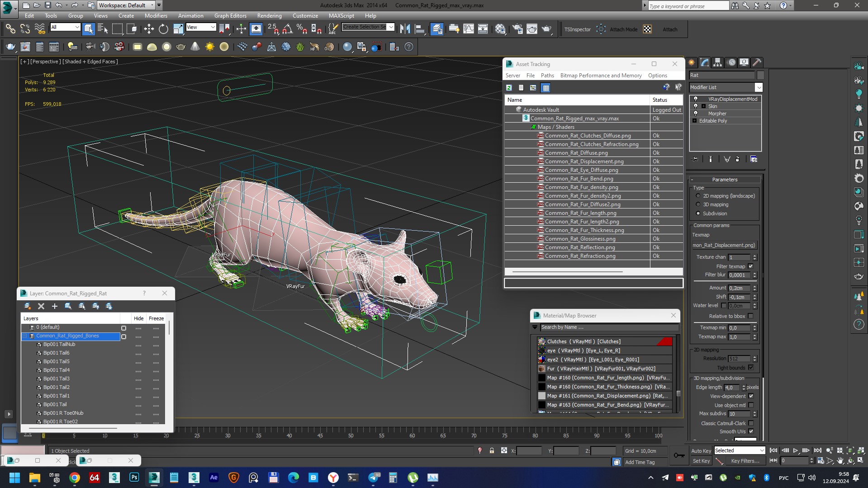The height and width of the screenshot is (488, 868).
Task: Open reference coordinate View dropdown
Action: tap(201, 27)
